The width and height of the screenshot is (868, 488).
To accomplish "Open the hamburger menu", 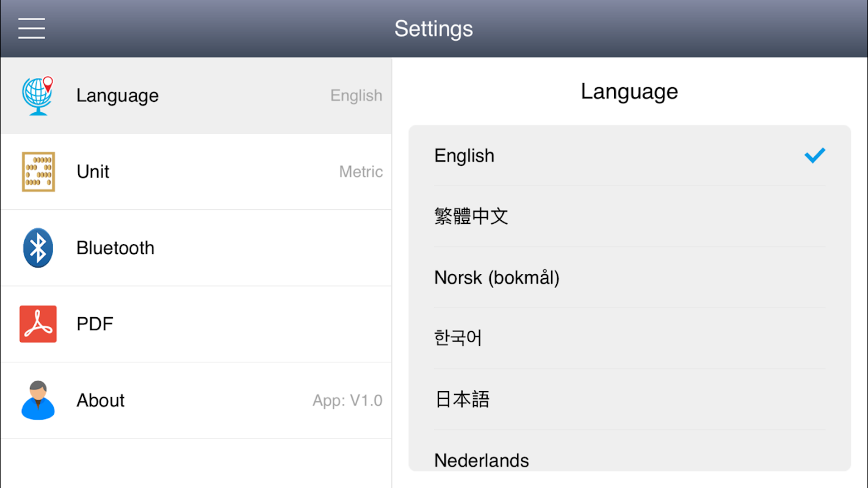I will click(32, 29).
